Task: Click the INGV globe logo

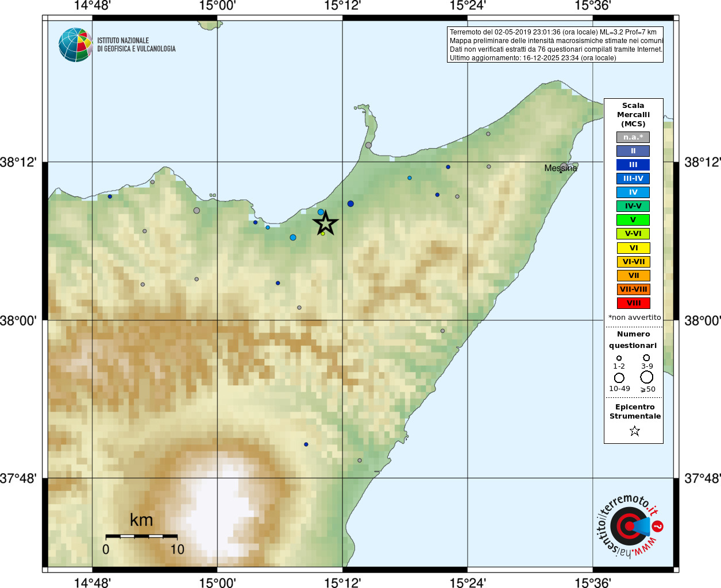Action: click(x=76, y=45)
